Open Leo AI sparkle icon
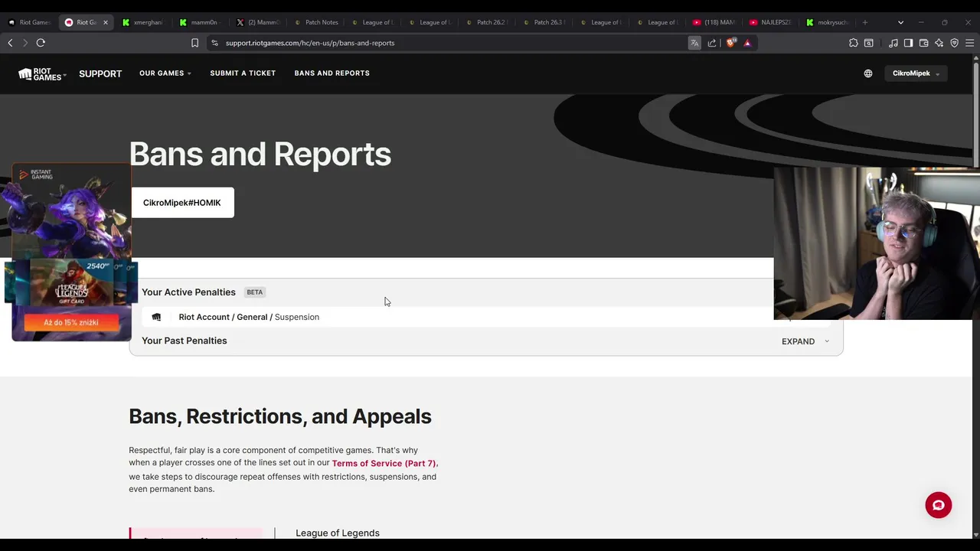The height and width of the screenshot is (551, 980). pyautogui.click(x=939, y=43)
